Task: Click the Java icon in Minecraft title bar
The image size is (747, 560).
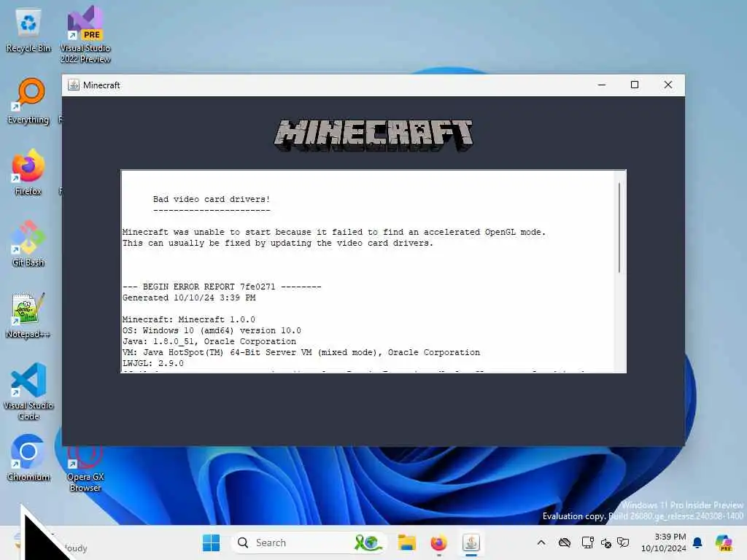Action: pos(74,85)
